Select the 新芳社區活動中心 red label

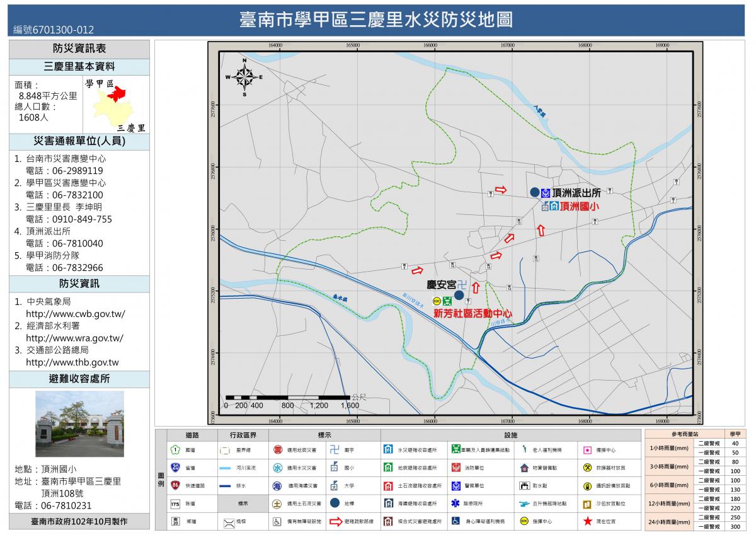point(472,313)
